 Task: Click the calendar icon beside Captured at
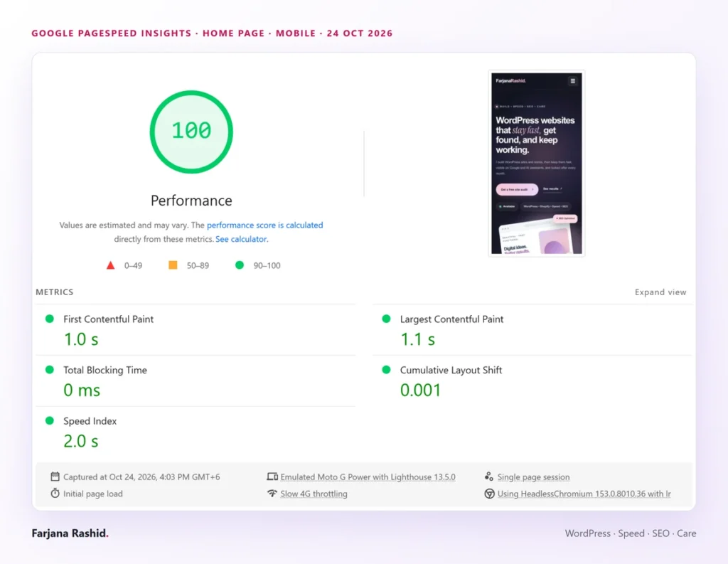[x=55, y=477]
